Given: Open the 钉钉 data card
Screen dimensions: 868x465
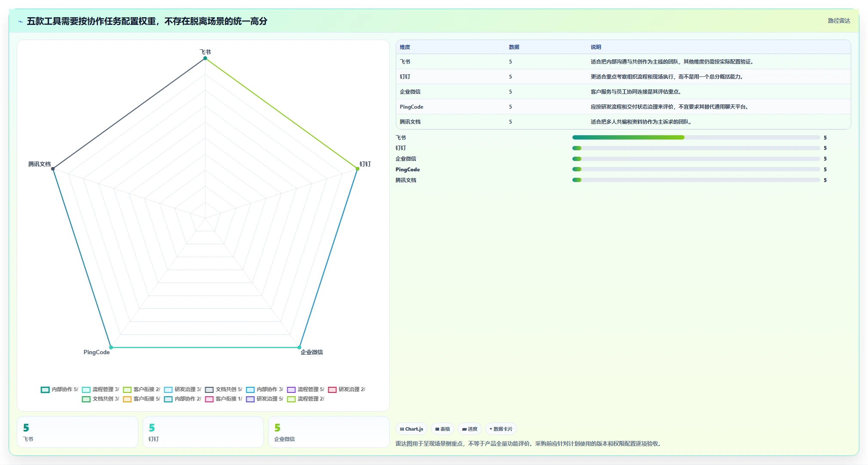Looking at the screenshot, I should [203, 432].
